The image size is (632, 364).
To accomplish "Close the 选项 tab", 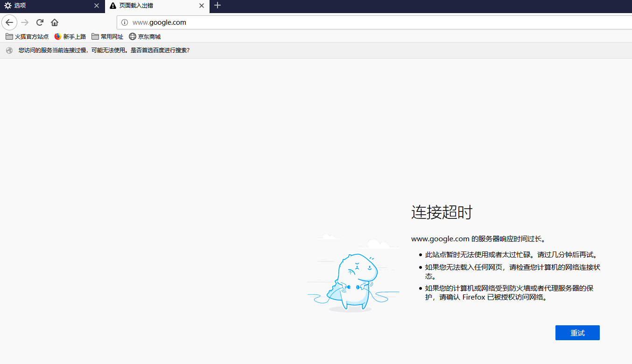I will click(x=97, y=6).
